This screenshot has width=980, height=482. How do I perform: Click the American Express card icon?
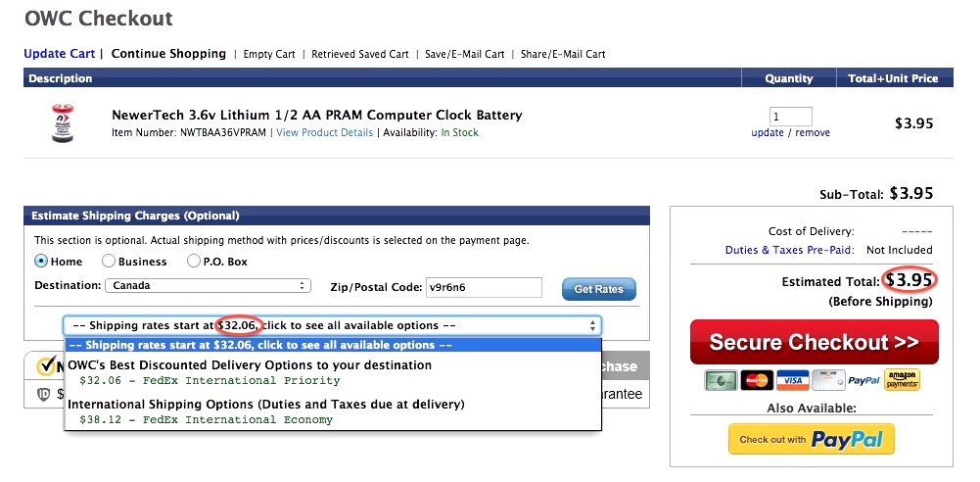pyautogui.click(x=721, y=380)
